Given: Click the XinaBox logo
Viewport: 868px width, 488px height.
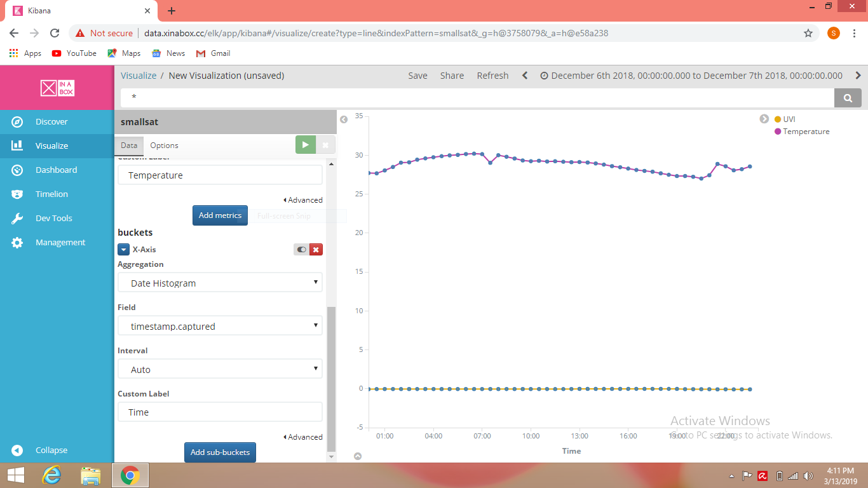Looking at the screenshot, I should pos(57,88).
